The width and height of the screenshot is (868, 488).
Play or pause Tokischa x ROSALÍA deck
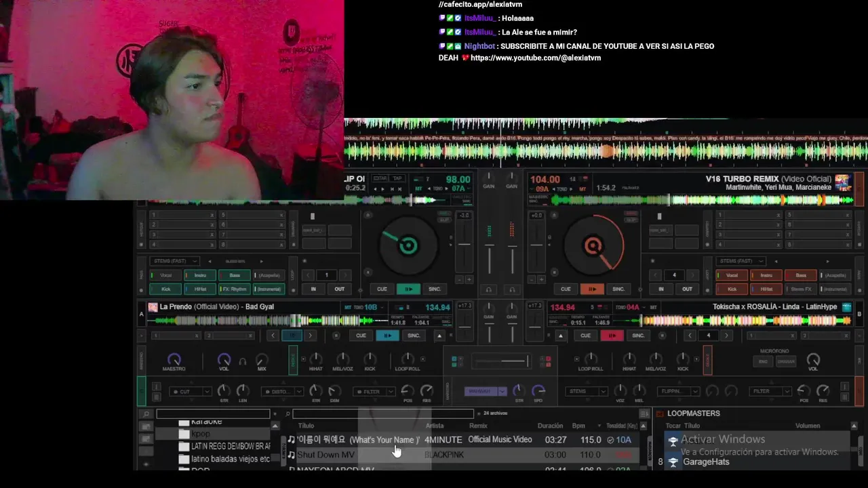click(x=612, y=335)
